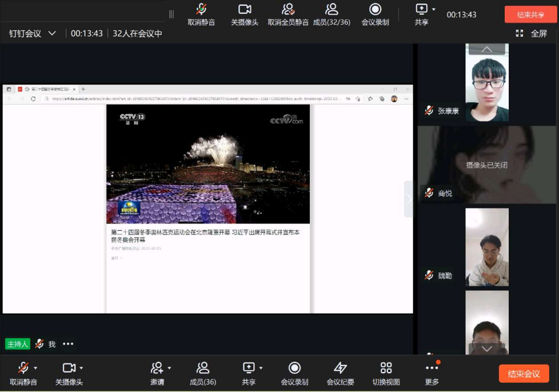Toggle 关摄像头 camera in bottom toolbar
Image resolution: width=559 pixels, height=392 pixels.
click(x=69, y=373)
